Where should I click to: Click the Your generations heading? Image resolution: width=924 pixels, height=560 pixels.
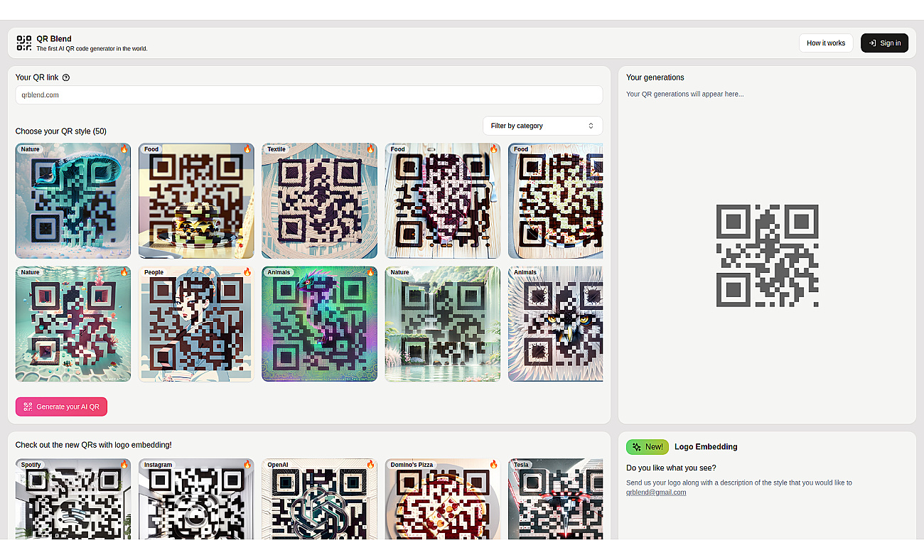click(x=655, y=77)
